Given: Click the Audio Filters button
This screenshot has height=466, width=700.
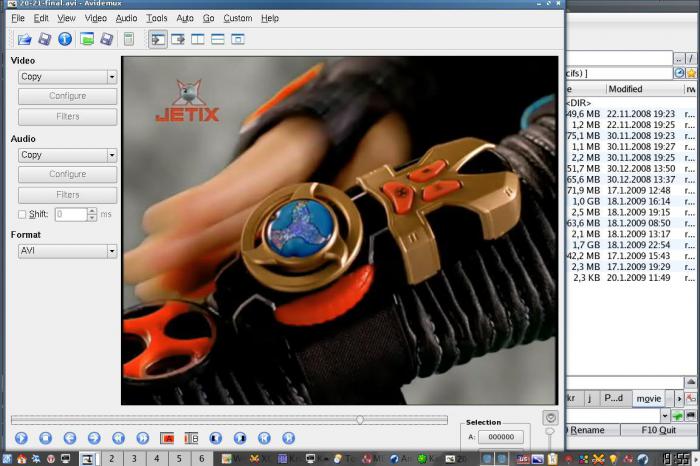Looking at the screenshot, I should 67,195.
